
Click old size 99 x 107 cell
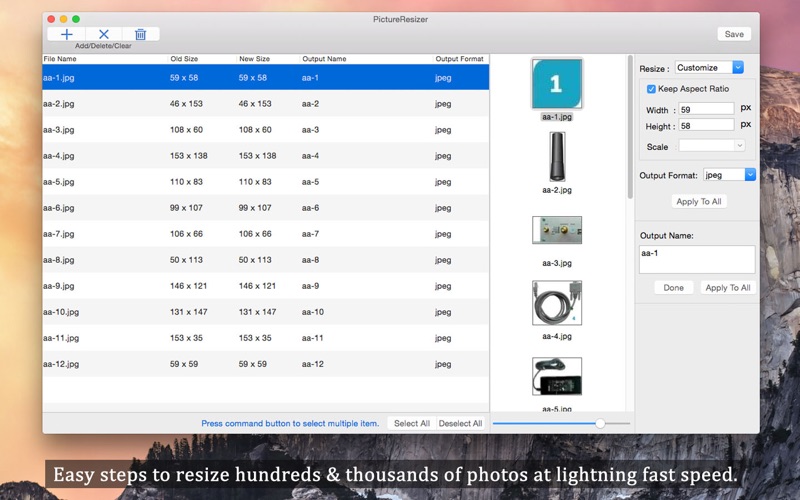click(186, 208)
